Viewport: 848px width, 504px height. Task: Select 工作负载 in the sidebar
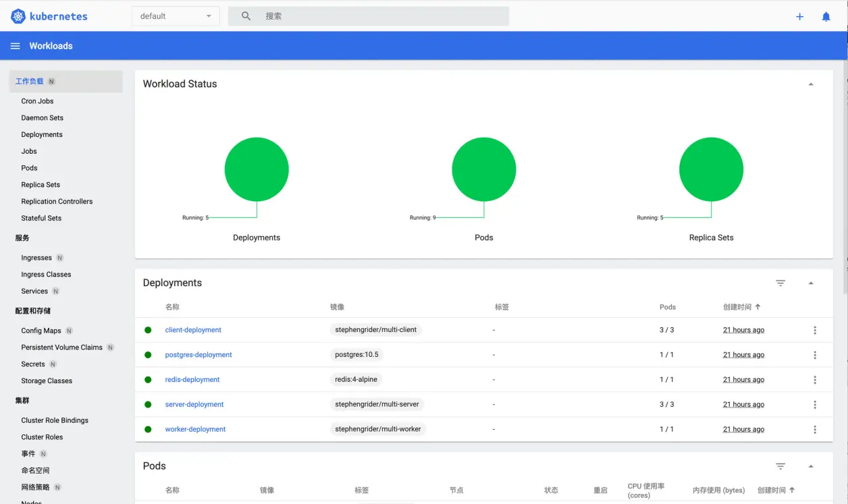pos(65,82)
